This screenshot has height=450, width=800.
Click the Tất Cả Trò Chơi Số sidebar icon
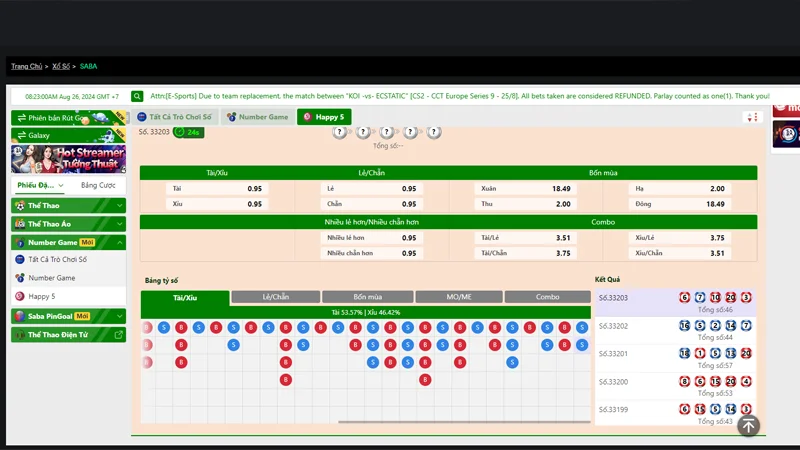point(19,260)
